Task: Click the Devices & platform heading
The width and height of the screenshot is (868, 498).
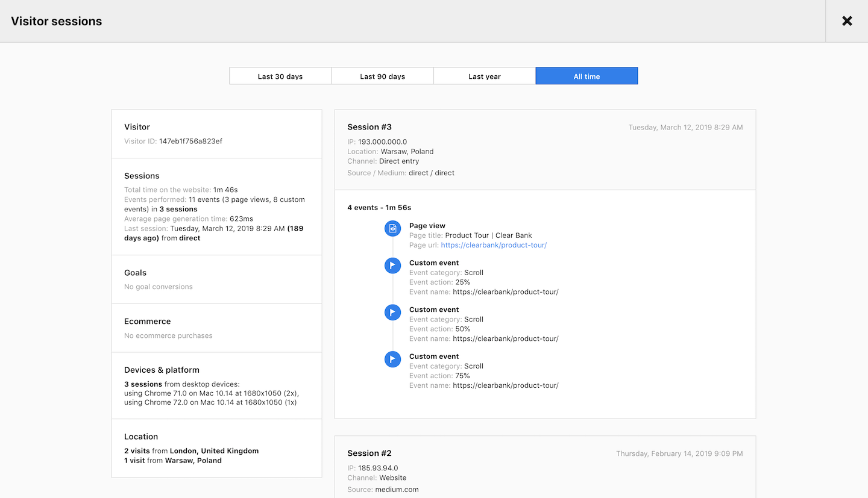Action: tap(162, 370)
